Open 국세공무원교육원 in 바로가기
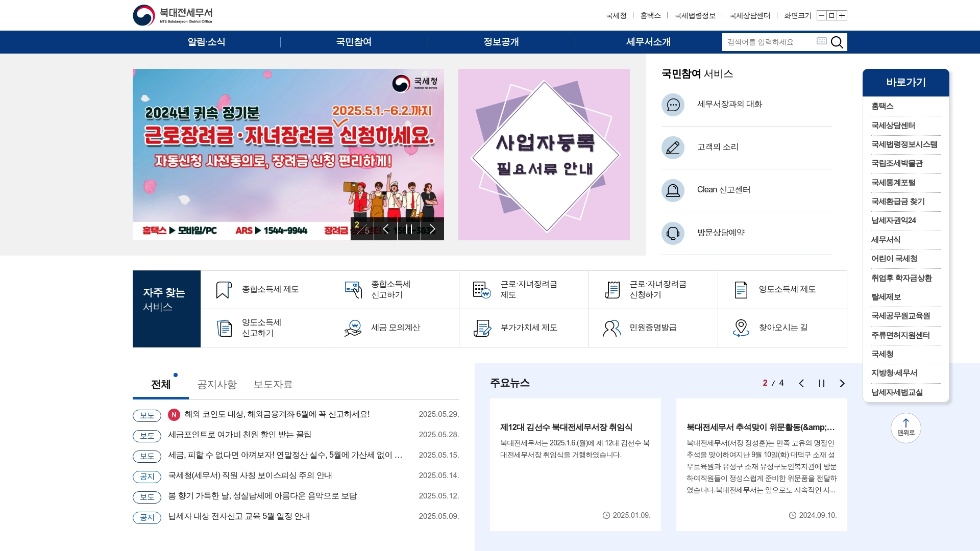Viewport: 980px width, 551px height. coord(900,316)
